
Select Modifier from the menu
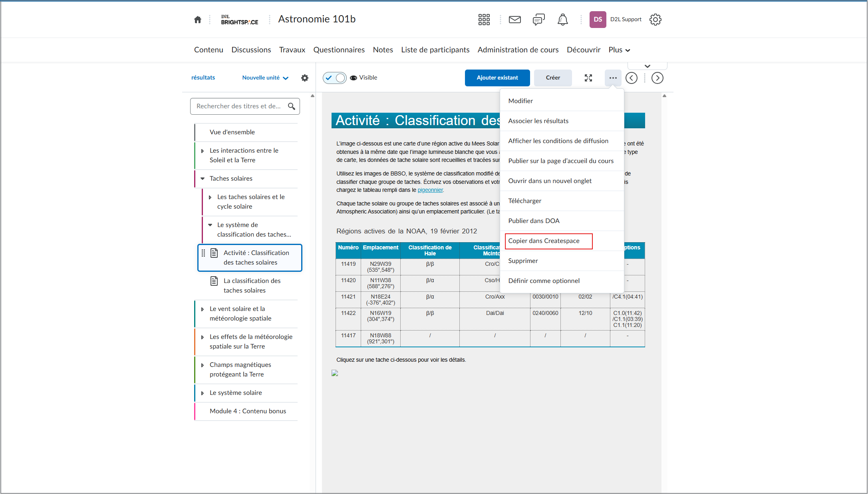[x=562, y=101]
